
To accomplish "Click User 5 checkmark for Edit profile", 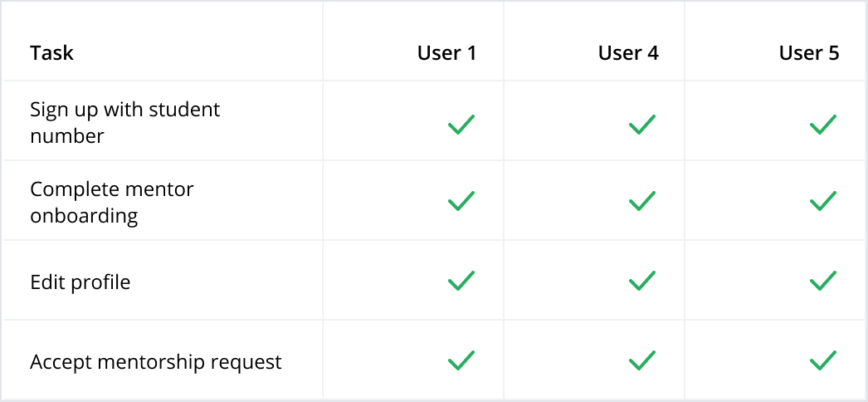I will coord(823,280).
